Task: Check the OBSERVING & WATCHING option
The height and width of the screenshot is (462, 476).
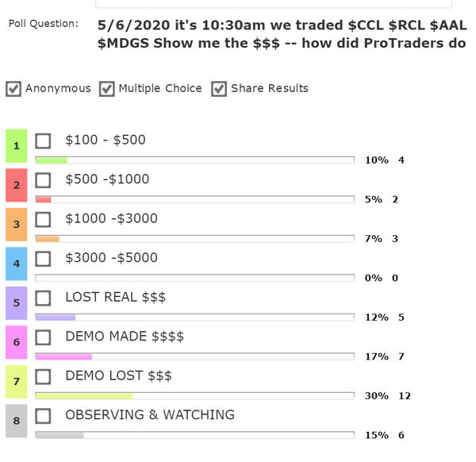Action: click(x=44, y=415)
